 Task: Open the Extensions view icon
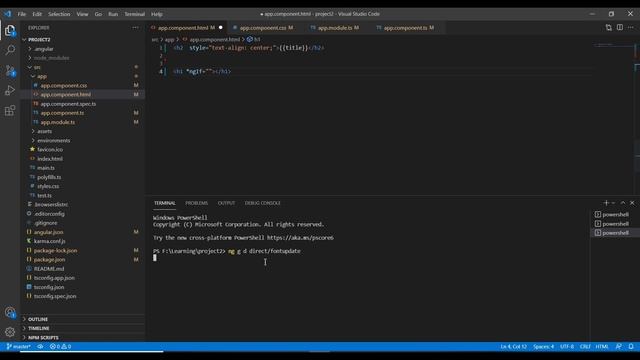pyautogui.click(x=10, y=110)
